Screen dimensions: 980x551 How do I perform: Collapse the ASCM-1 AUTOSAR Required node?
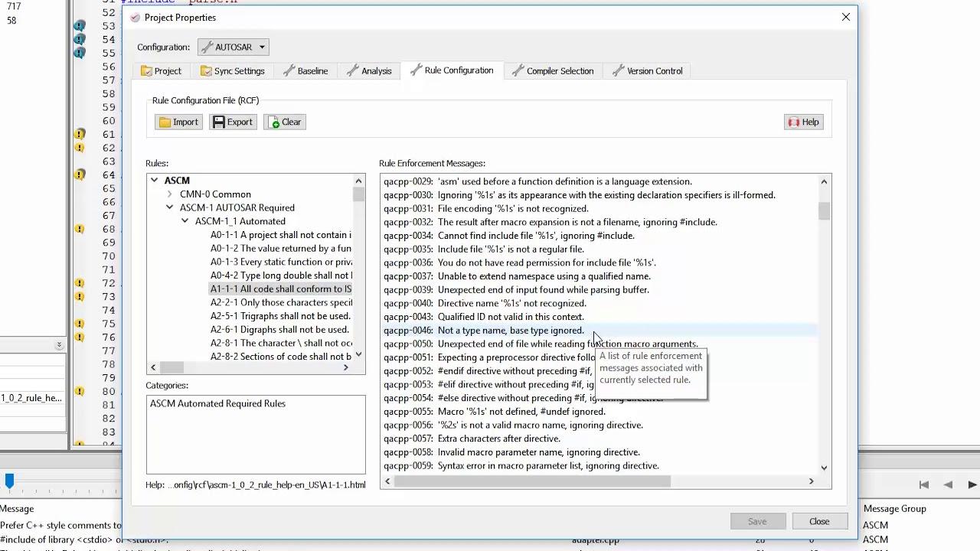pos(169,208)
